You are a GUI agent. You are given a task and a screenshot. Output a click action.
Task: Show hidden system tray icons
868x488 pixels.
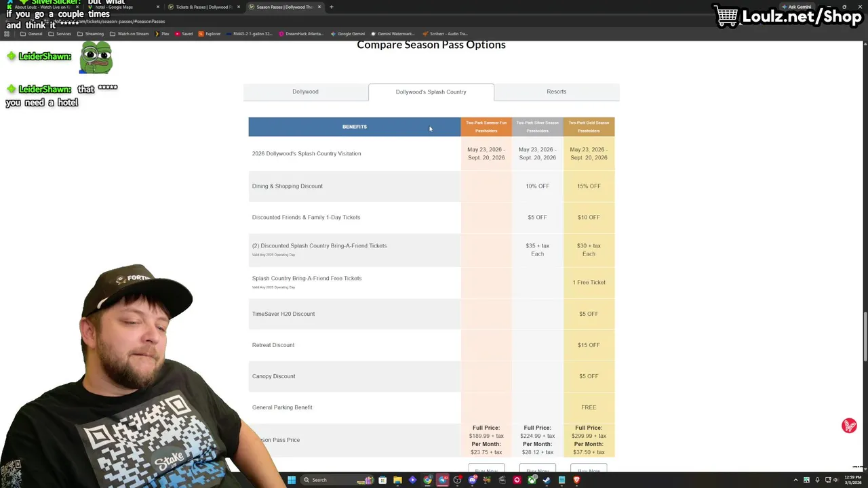[x=795, y=480]
